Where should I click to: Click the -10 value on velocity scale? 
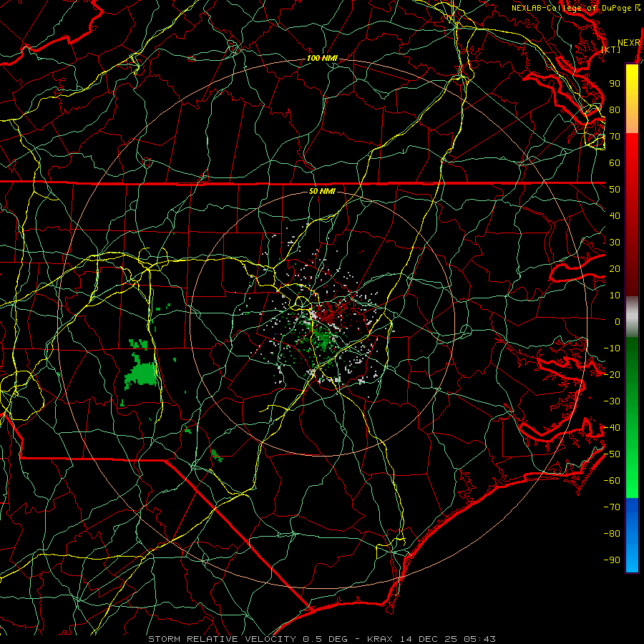point(612,348)
